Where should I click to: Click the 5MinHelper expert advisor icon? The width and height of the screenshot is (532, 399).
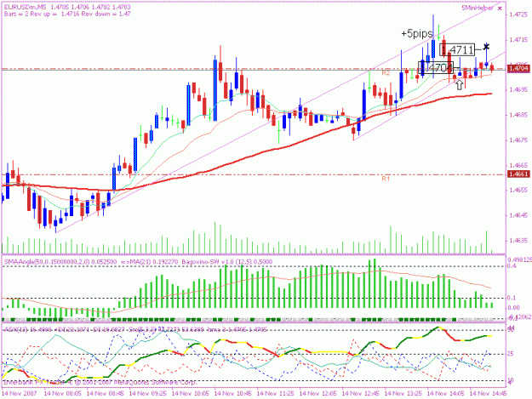point(500,9)
